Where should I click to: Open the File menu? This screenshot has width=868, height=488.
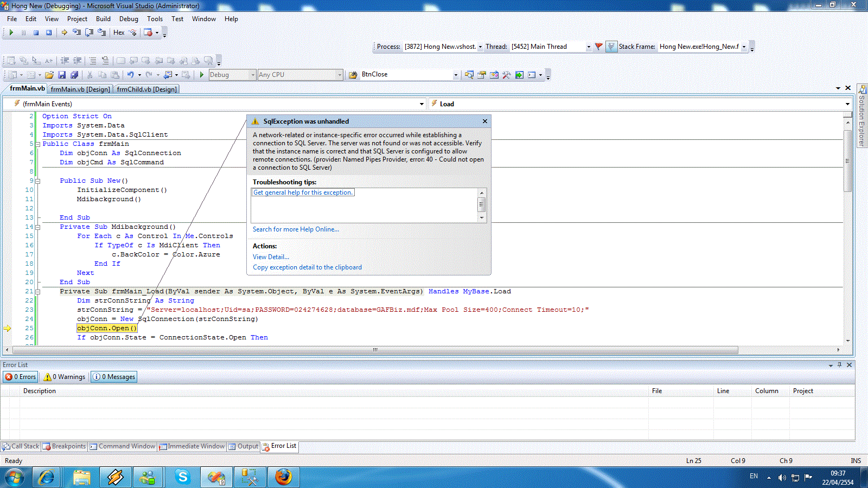(12, 19)
